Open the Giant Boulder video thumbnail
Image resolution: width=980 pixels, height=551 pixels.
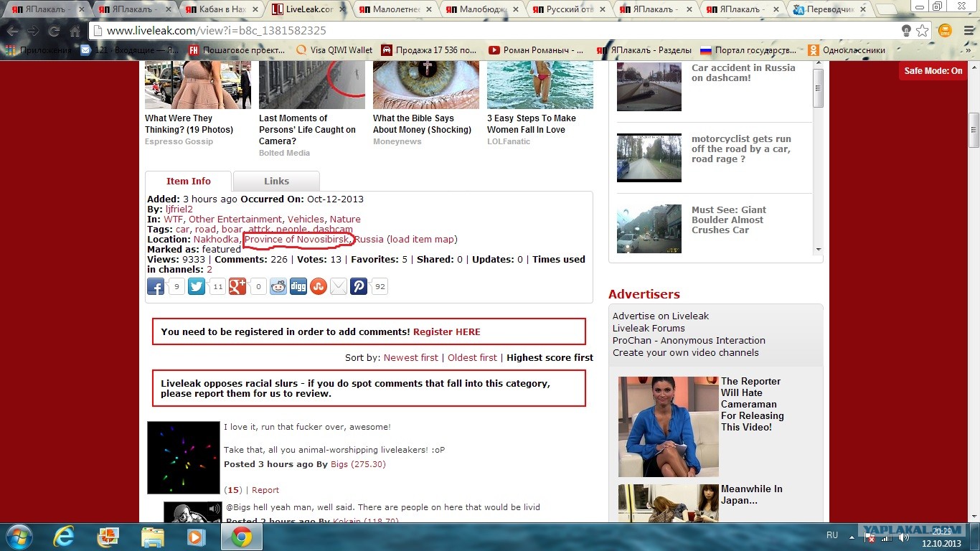click(x=649, y=229)
